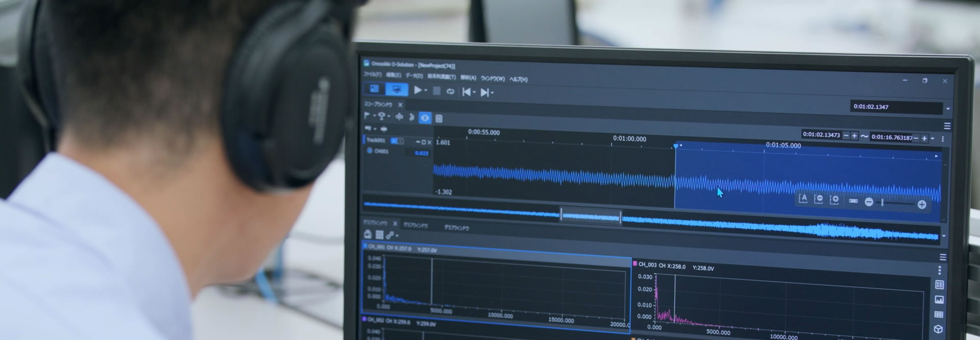Select the scope window tab label
The width and height of the screenshot is (980, 340).
click(x=378, y=104)
